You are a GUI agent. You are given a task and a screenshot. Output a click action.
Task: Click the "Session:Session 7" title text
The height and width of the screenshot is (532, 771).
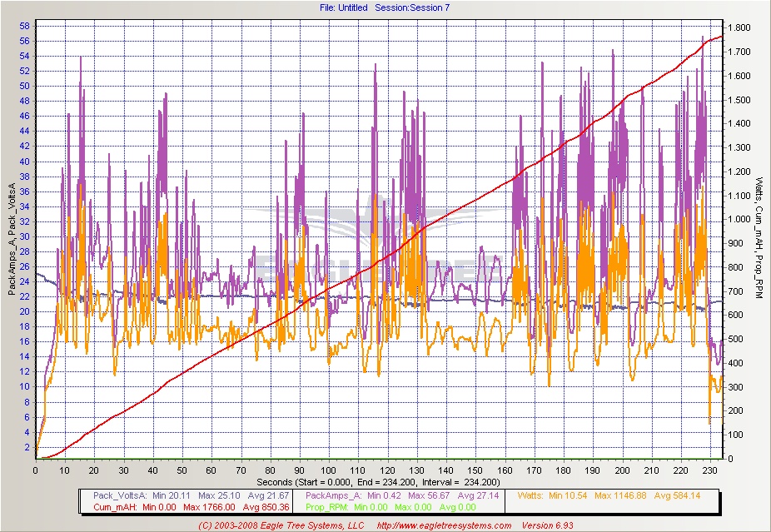tap(412, 7)
